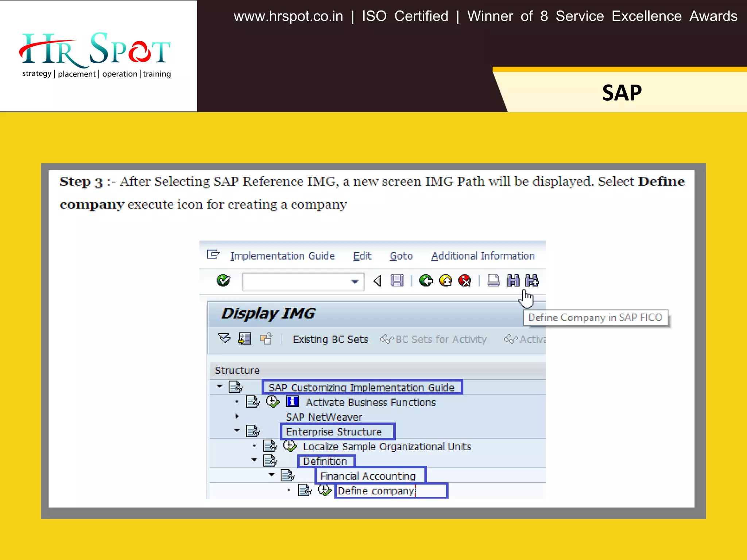
Task: Click document icon of SAP Customizing Implementation Guide
Action: tap(235, 387)
